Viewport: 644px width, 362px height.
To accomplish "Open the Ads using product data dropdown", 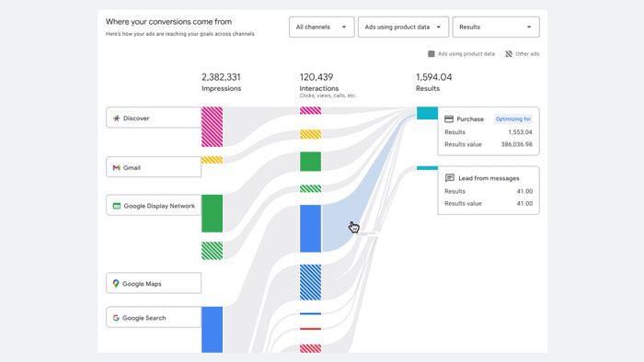I will 403,27.
